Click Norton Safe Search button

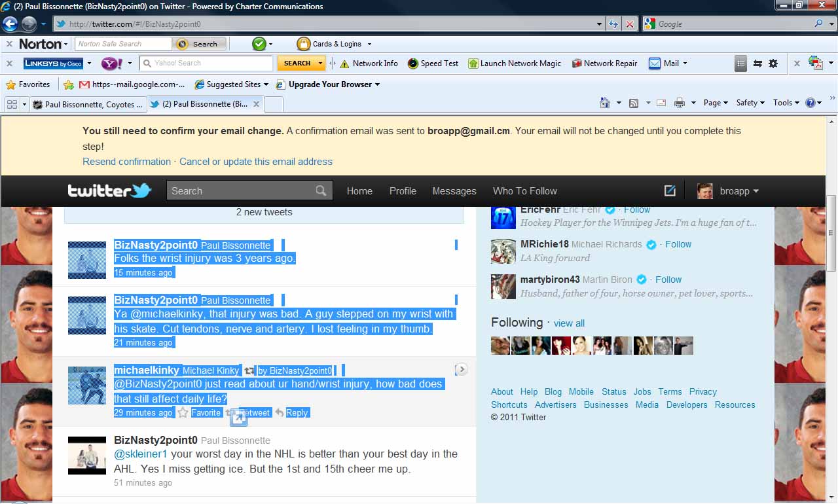click(x=200, y=44)
